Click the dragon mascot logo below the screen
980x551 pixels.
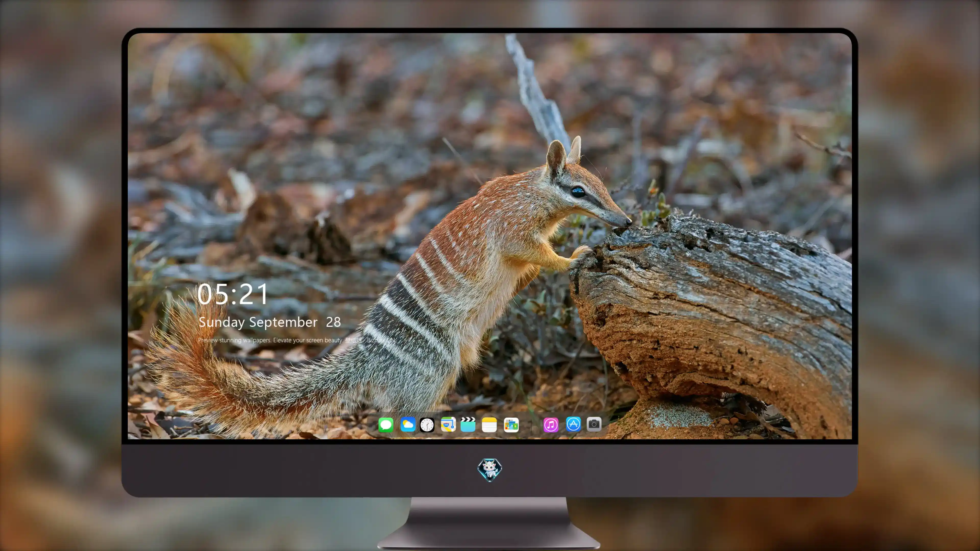[x=490, y=470]
